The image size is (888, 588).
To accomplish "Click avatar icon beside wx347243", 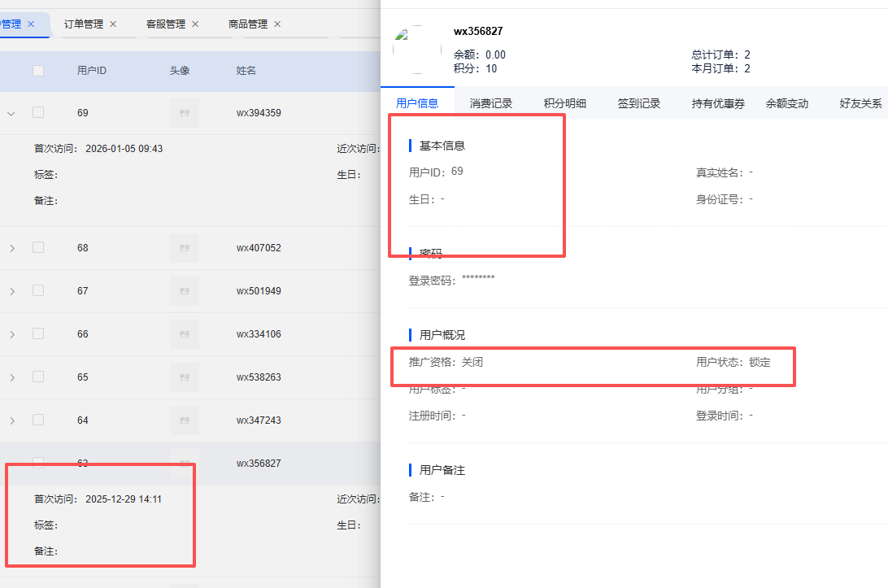I will (185, 420).
